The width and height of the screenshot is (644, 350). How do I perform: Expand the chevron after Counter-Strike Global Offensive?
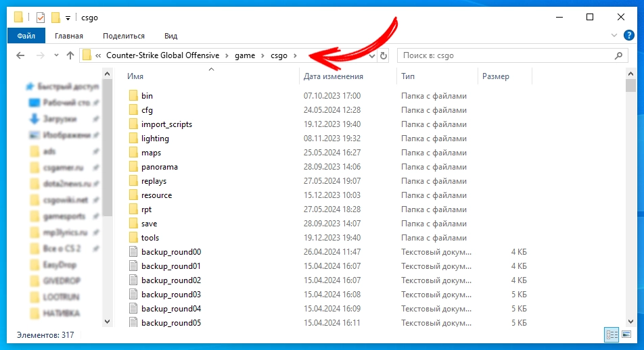coord(227,55)
